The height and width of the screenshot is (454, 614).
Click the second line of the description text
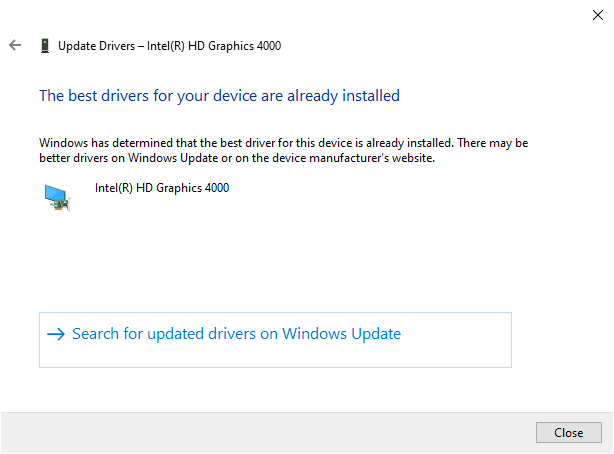tap(237, 158)
